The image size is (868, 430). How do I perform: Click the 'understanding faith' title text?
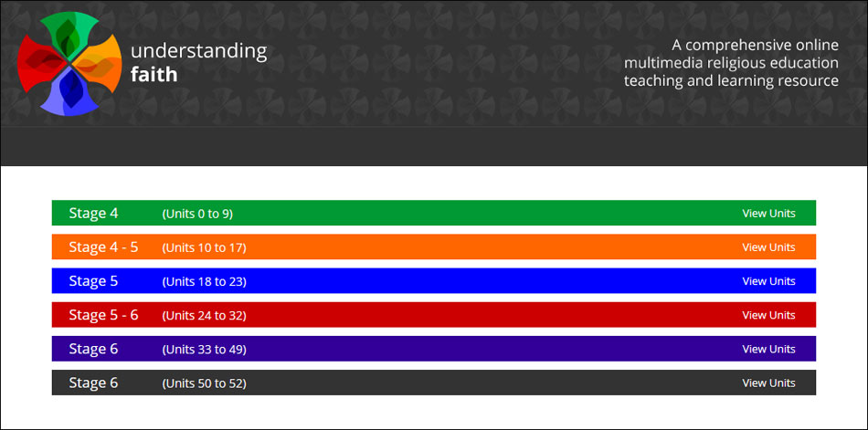(x=199, y=62)
